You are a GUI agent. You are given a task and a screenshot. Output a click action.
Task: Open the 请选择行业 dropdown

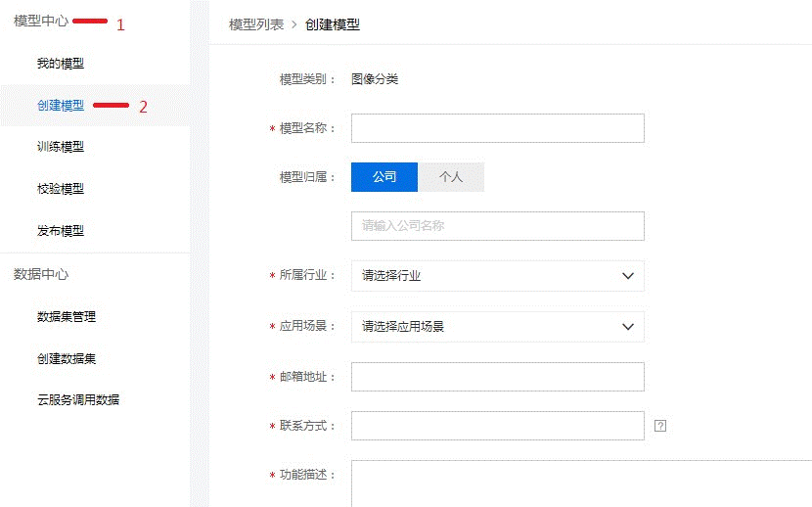[x=497, y=276]
